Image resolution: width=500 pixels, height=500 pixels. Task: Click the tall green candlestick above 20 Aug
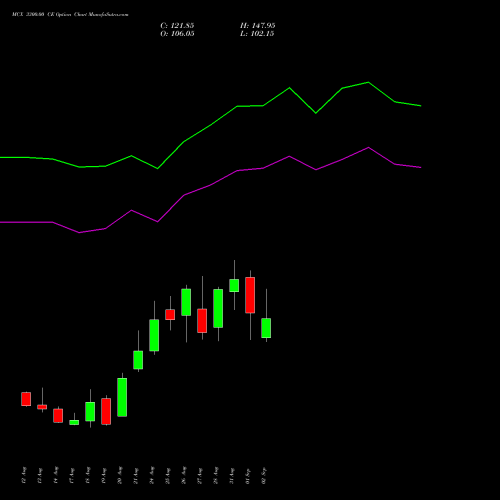(122, 397)
